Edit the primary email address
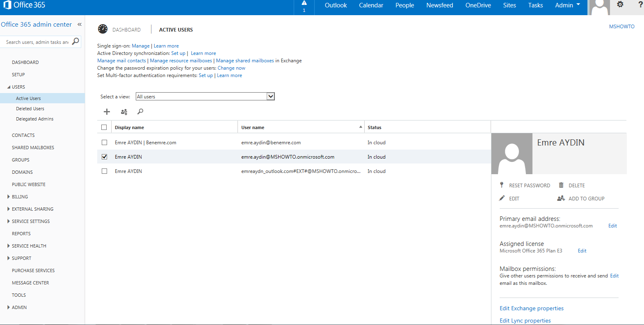Viewport: 644px width, 325px height. coord(612,226)
